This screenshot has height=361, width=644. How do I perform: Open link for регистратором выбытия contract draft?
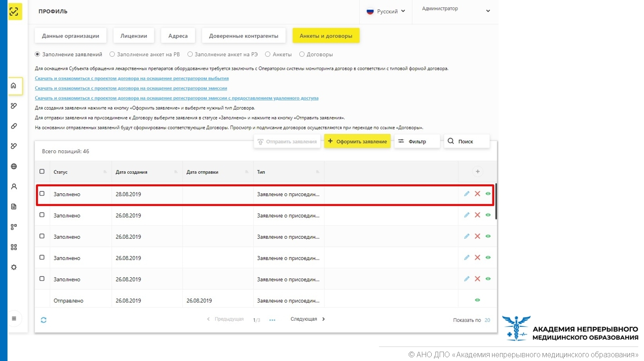pyautogui.click(x=132, y=78)
